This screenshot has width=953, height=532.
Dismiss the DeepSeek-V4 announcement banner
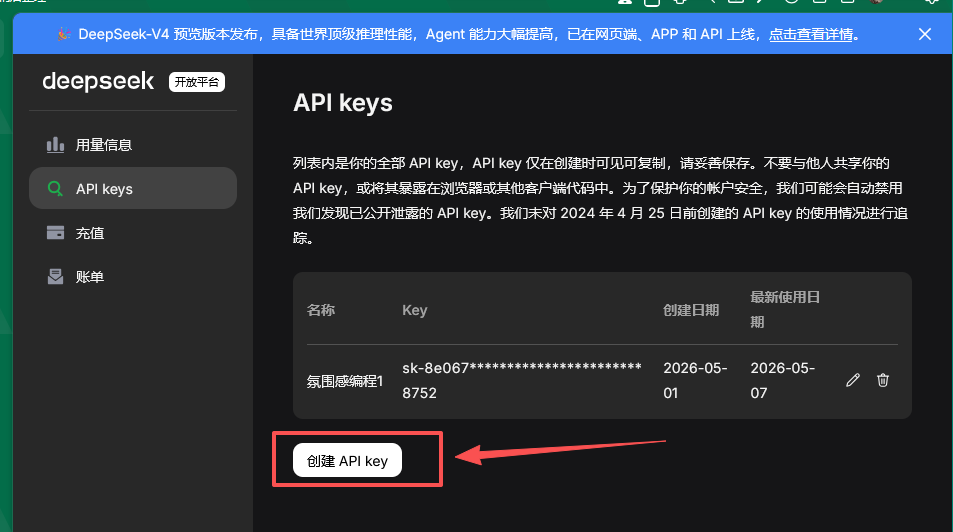coord(924,34)
